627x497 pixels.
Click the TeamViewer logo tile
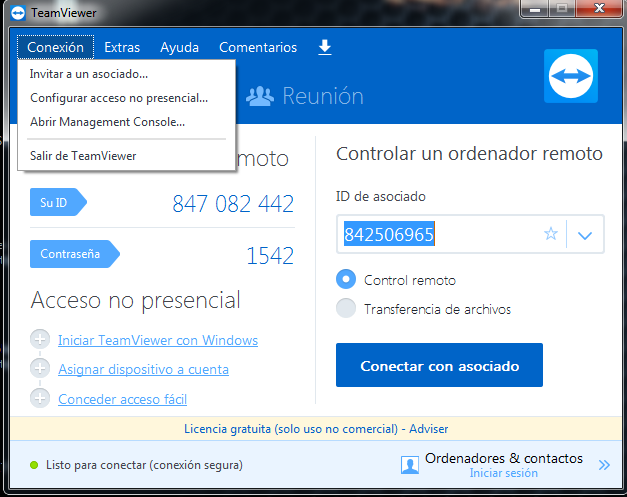571,76
